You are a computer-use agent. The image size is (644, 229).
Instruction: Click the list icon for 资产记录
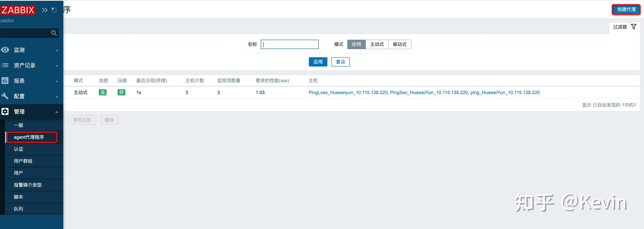[5, 65]
